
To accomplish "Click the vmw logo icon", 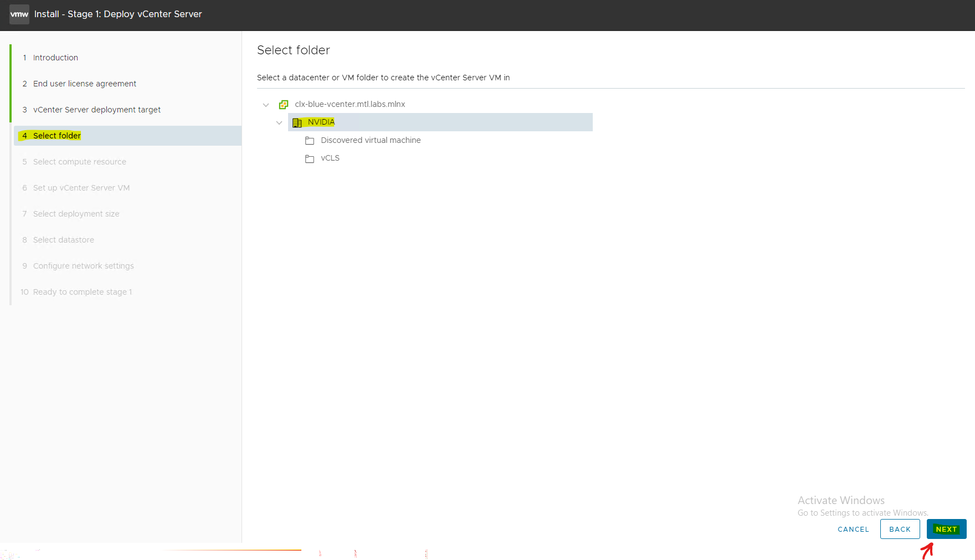I will [x=19, y=14].
